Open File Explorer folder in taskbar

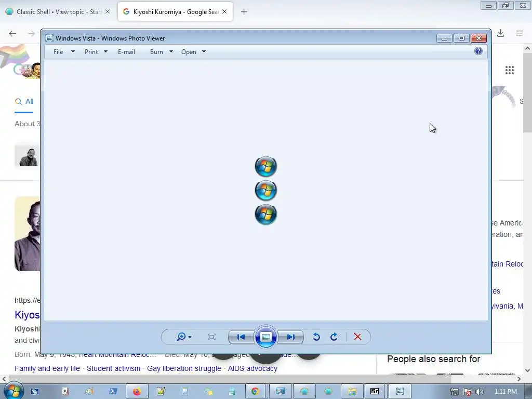(x=352, y=392)
